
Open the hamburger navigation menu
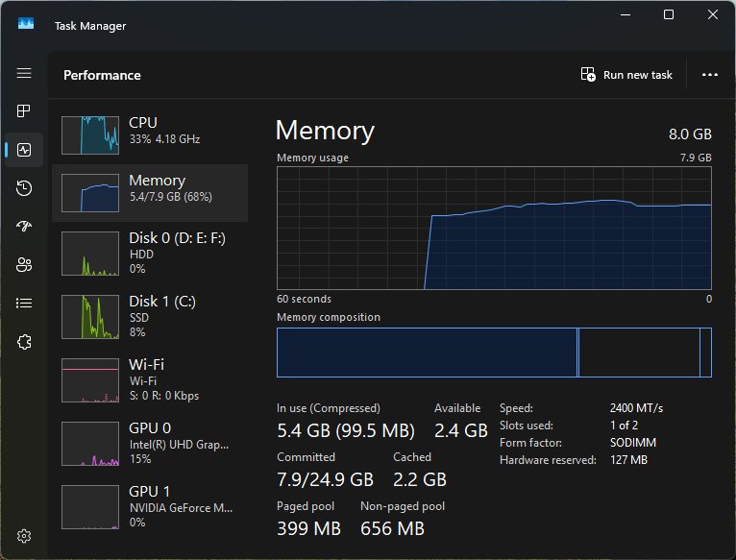click(x=24, y=73)
